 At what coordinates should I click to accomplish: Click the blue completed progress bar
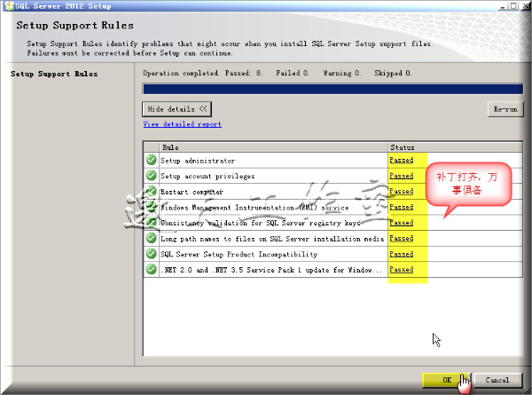click(332, 89)
